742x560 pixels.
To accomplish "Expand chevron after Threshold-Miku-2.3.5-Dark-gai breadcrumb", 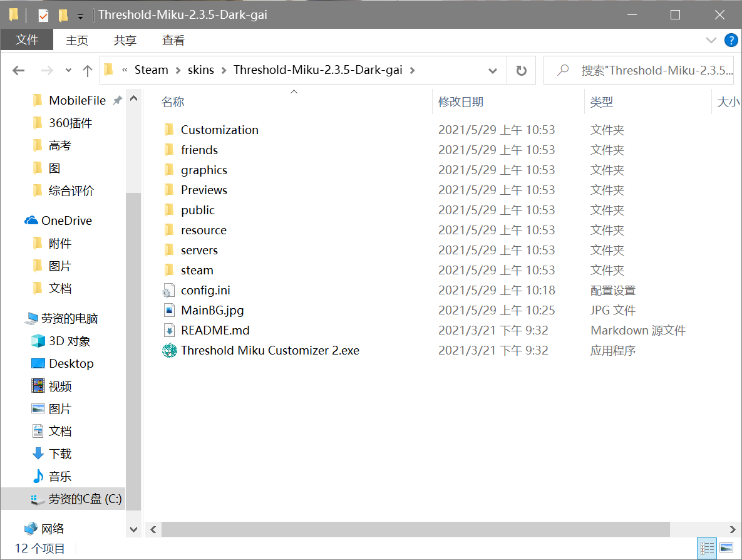I will [412, 71].
